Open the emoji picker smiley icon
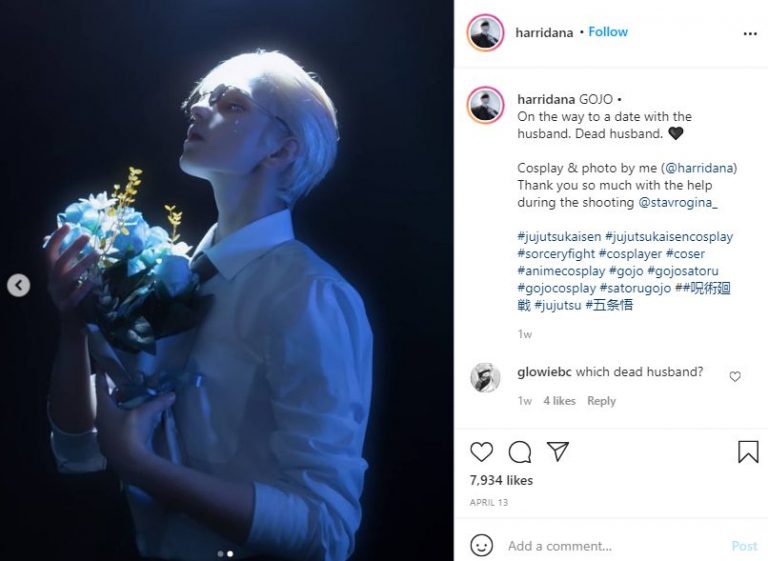Viewport: 768px width, 561px height. click(x=481, y=545)
